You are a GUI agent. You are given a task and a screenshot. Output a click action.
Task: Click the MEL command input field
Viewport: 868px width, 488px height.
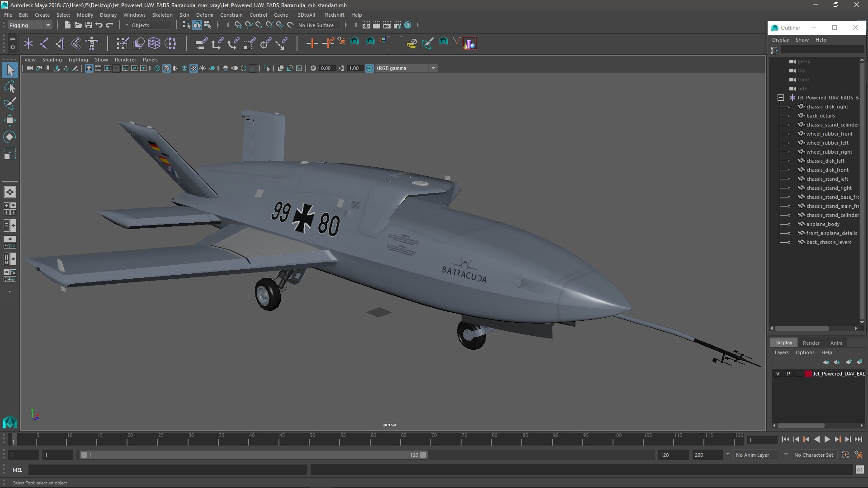pyautogui.click(x=168, y=470)
